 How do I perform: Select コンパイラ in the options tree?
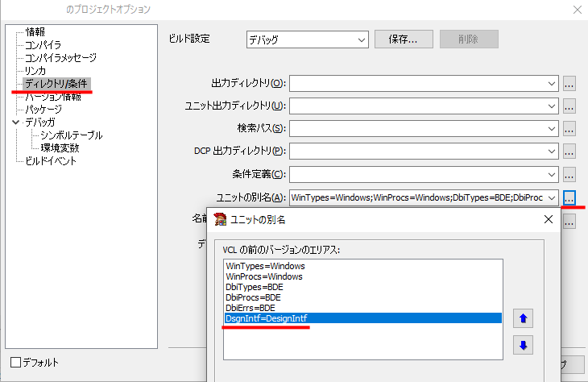pyautogui.click(x=43, y=45)
